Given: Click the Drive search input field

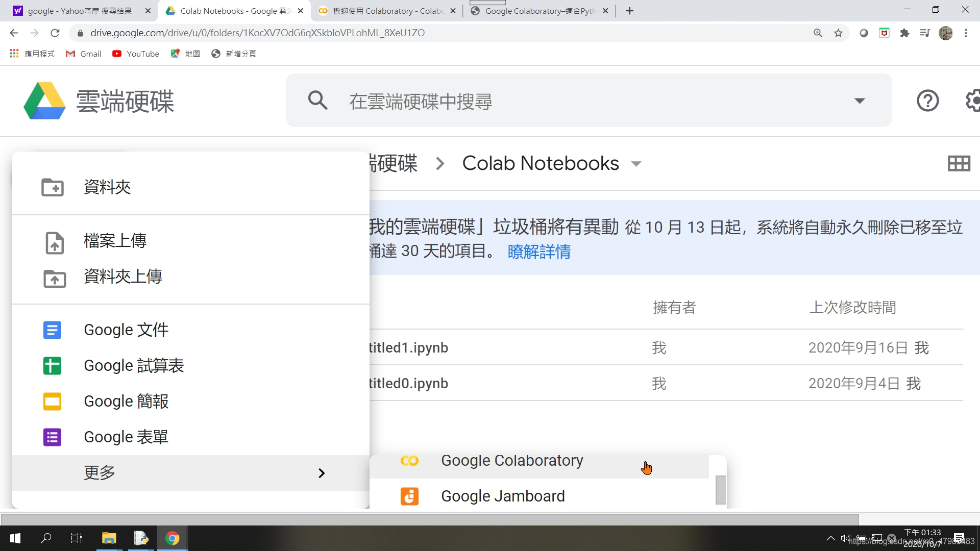Looking at the screenshot, I should click(510, 101).
